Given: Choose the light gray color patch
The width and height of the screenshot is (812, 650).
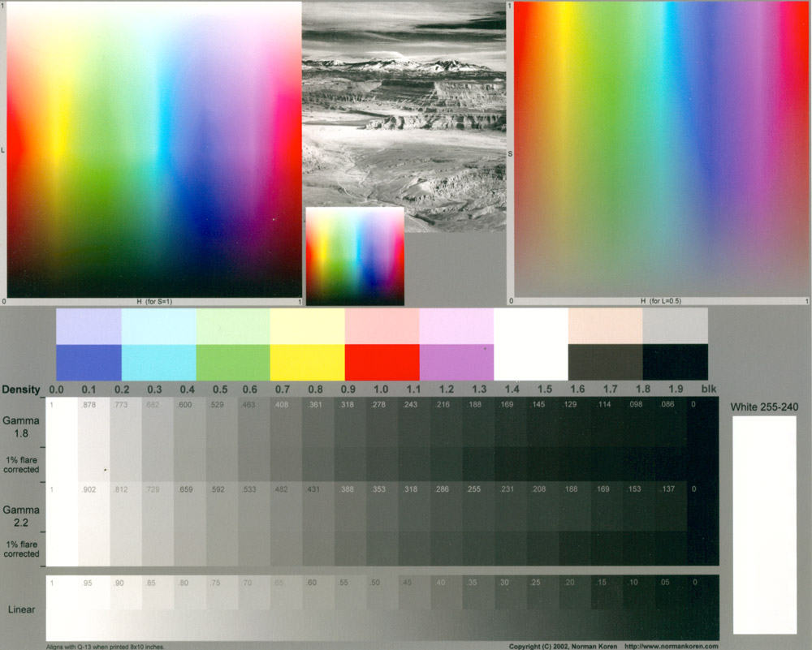Looking at the screenshot, I should pos(676,326).
